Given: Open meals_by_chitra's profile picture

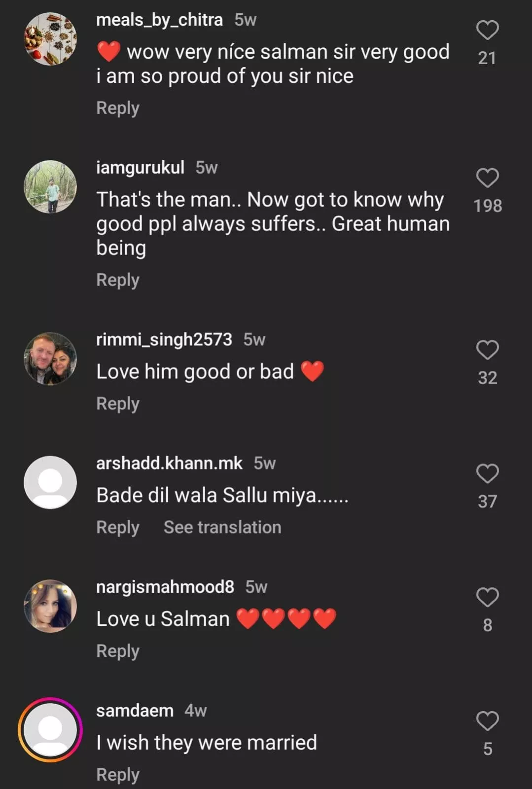Looking at the screenshot, I should pos(50,39).
